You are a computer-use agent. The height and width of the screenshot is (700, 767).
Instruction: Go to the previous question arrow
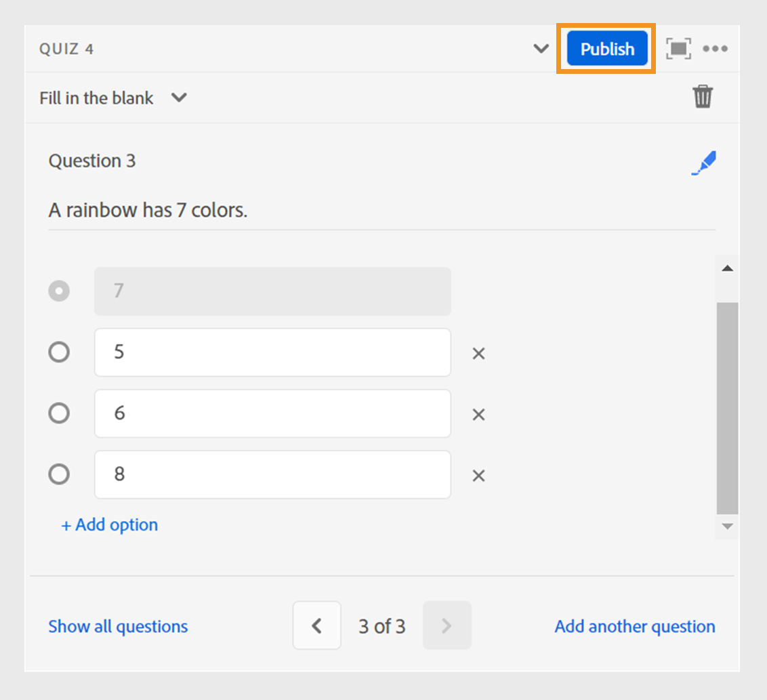click(x=316, y=625)
